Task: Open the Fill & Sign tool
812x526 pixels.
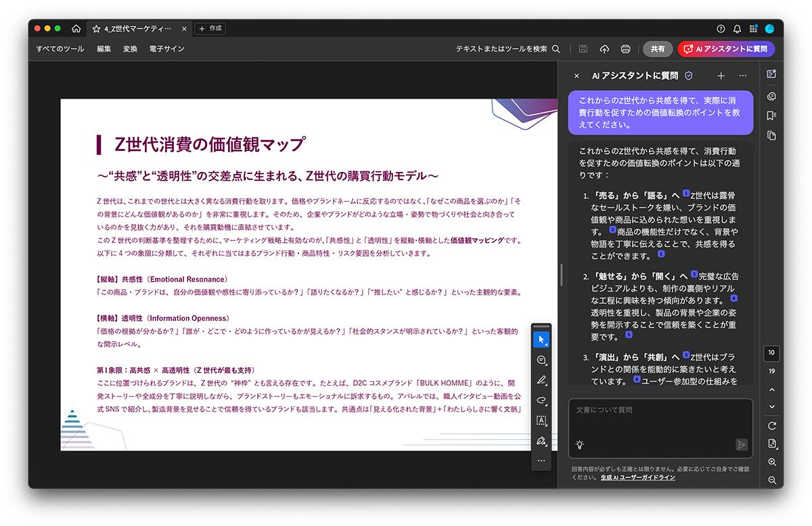Action: [541, 441]
